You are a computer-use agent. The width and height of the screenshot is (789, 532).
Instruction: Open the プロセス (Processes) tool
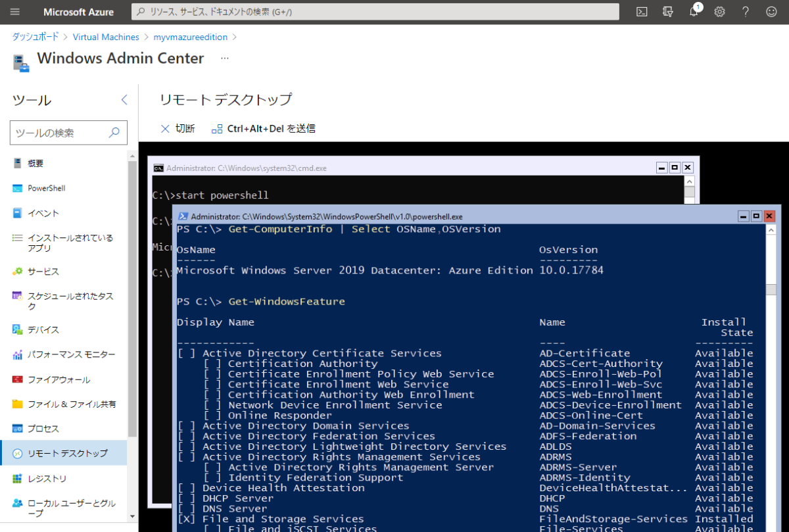pos(42,428)
